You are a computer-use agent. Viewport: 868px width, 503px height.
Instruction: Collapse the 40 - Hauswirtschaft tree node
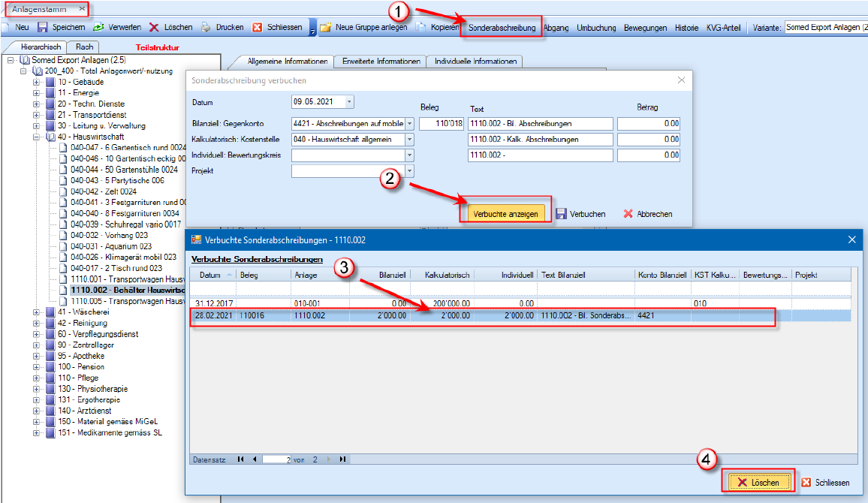coord(37,137)
